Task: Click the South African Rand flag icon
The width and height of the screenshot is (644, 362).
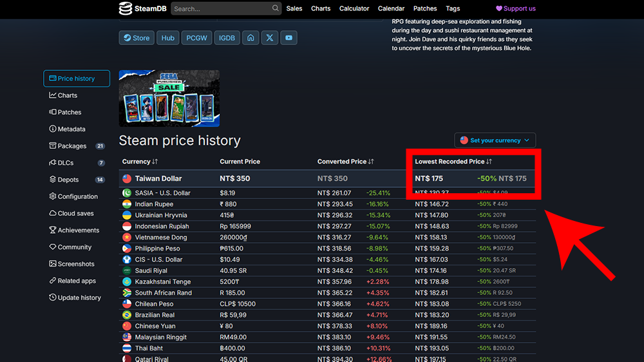Action: (127, 292)
